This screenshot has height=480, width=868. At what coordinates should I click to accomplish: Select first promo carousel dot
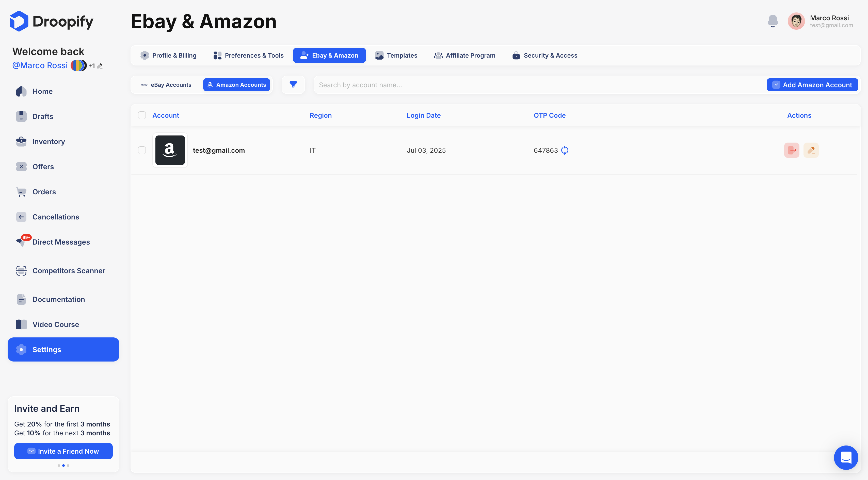pos(59,466)
